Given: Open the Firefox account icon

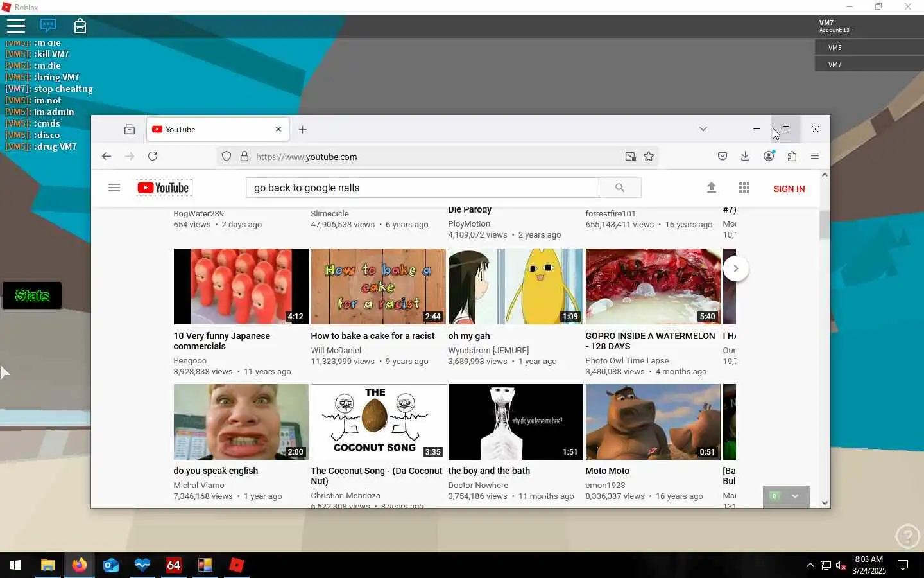Looking at the screenshot, I should (769, 156).
